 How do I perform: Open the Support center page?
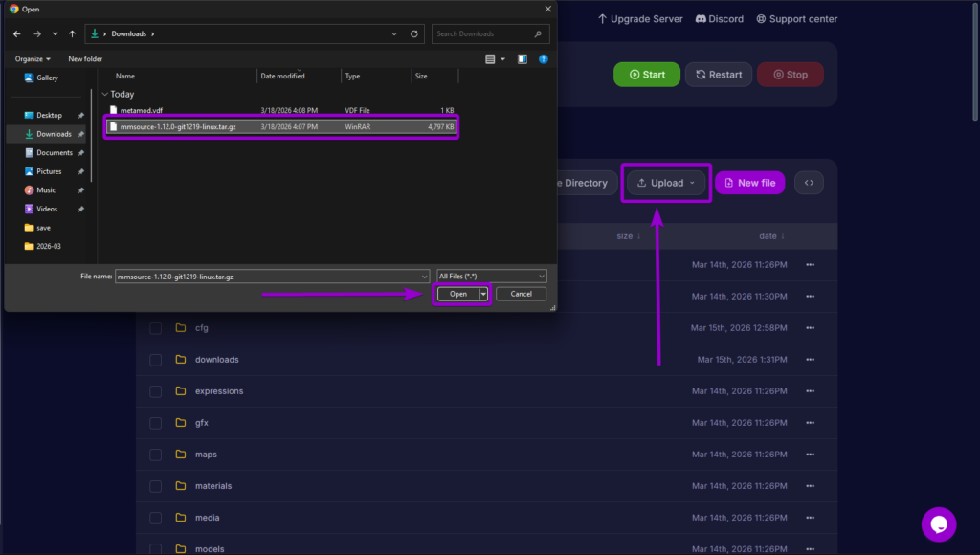click(796, 18)
